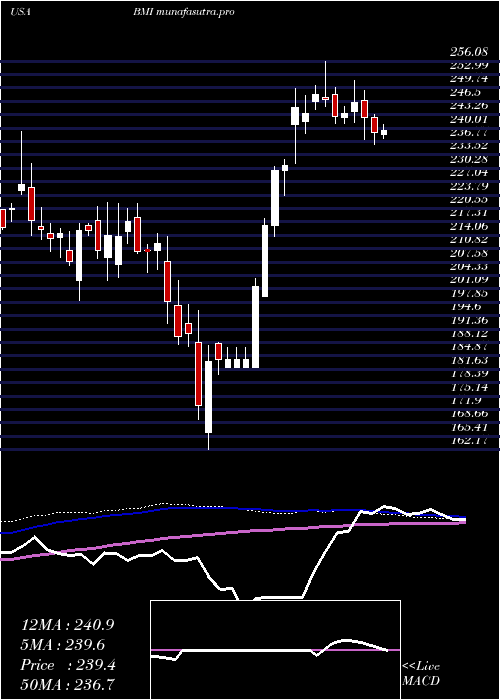Click the 201.09 price axis label
The width and height of the screenshot is (500, 700).
pos(469,279)
